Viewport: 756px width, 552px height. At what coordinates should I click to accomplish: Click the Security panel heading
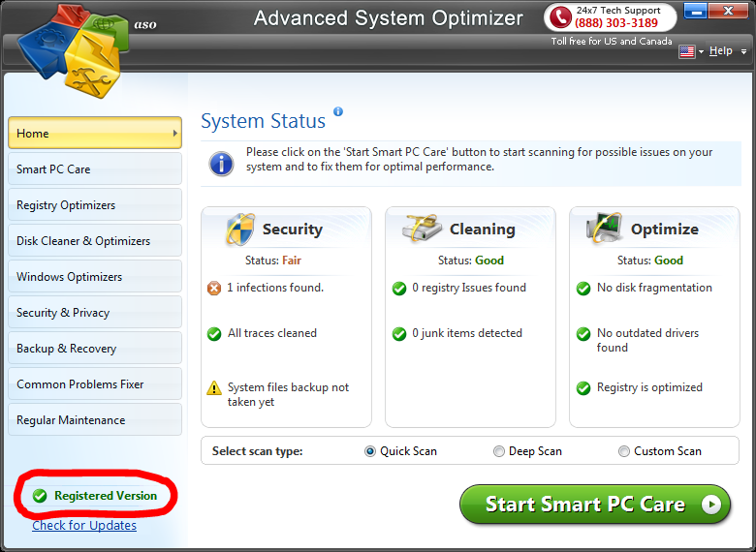point(292,230)
